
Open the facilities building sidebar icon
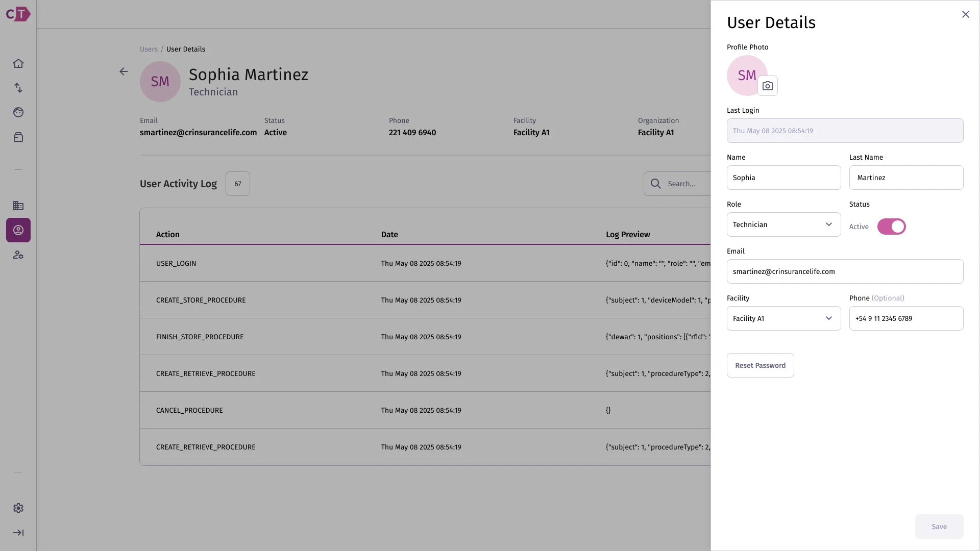tap(18, 206)
